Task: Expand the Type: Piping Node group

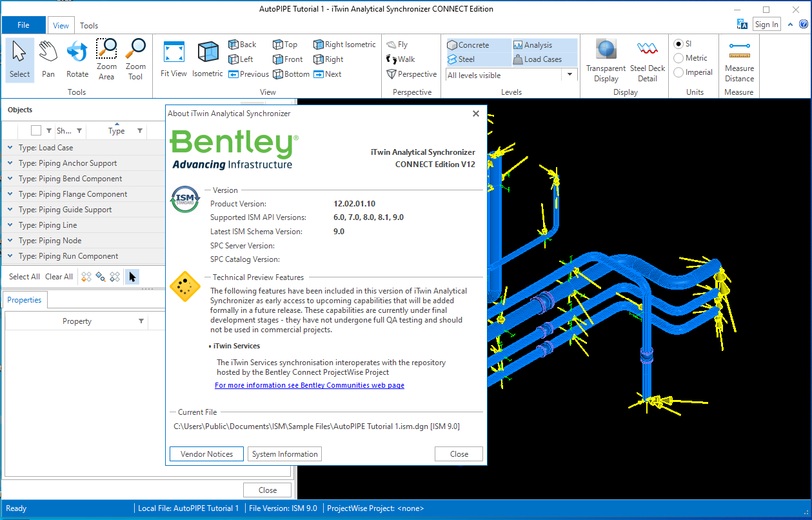Action: tap(10, 241)
